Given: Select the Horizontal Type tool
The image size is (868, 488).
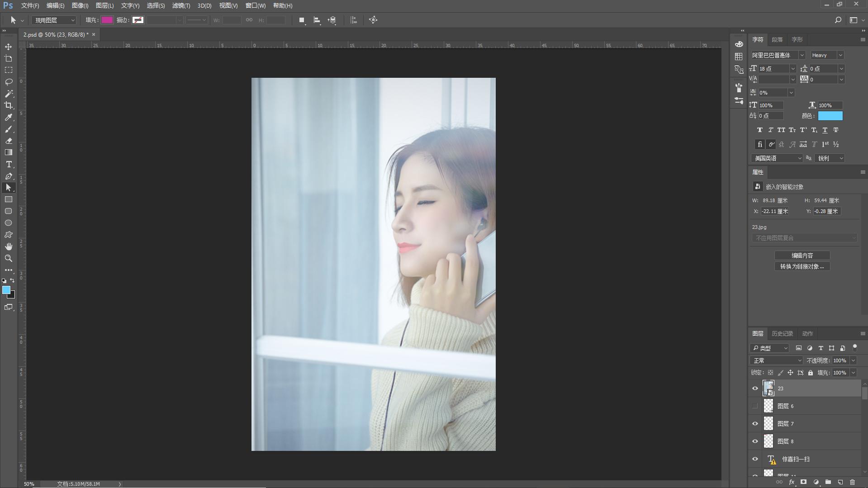Looking at the screenshot, I should (x=9, y=164).
